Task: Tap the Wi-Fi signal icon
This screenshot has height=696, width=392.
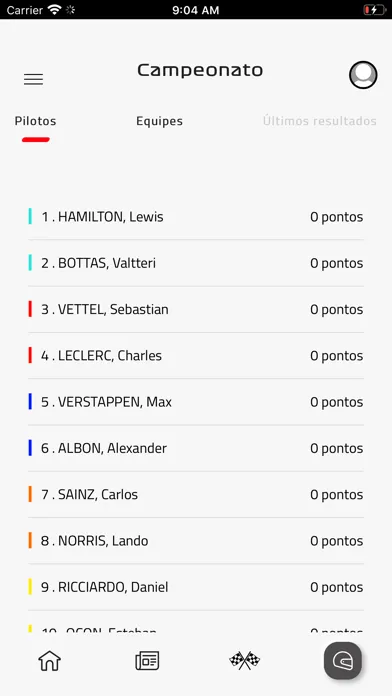Action: [55, 10]
